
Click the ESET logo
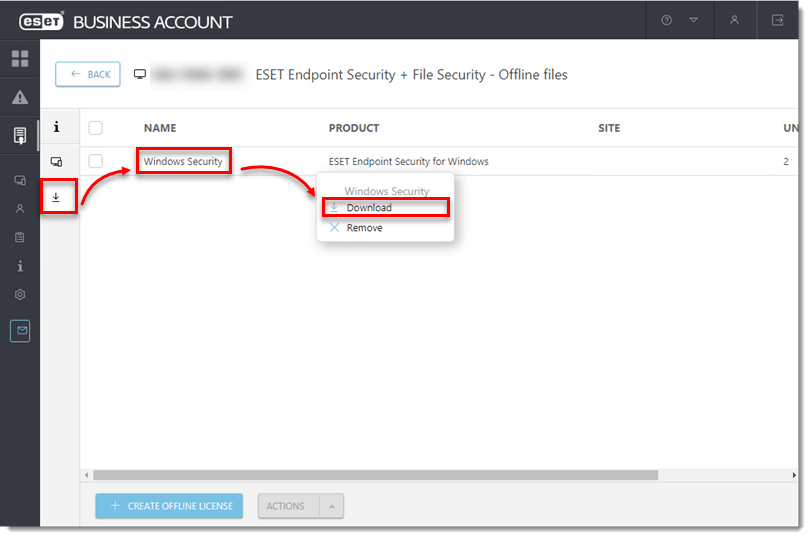tap(41, 22)
